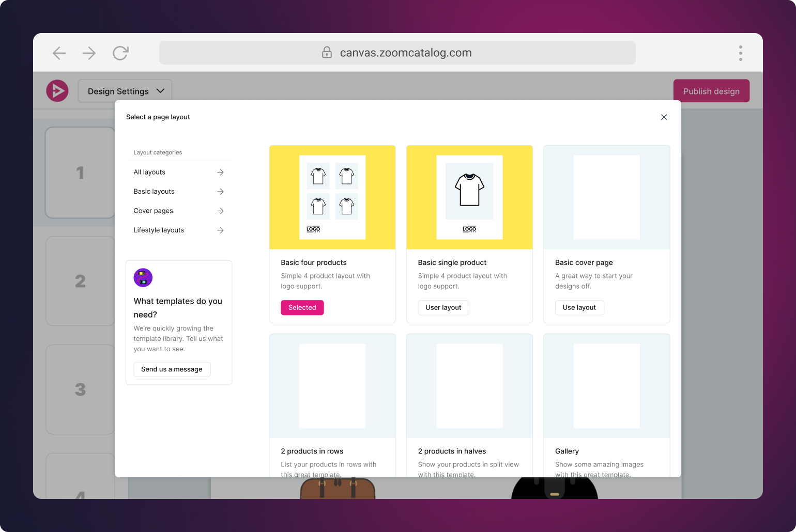Reload the page with refresh icon
Viewport: 796px width, 532px height.
[120, 53]
